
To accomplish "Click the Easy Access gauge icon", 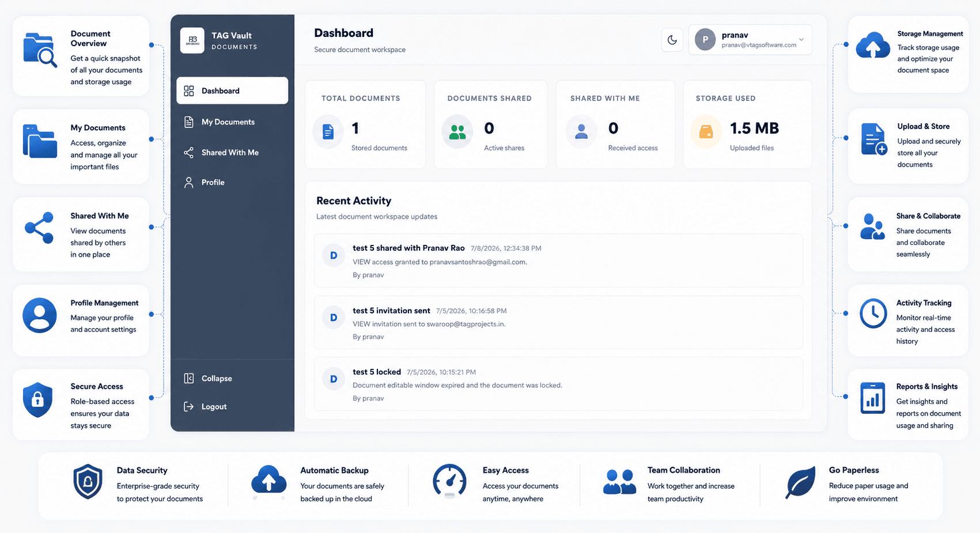I will [449, 481].
